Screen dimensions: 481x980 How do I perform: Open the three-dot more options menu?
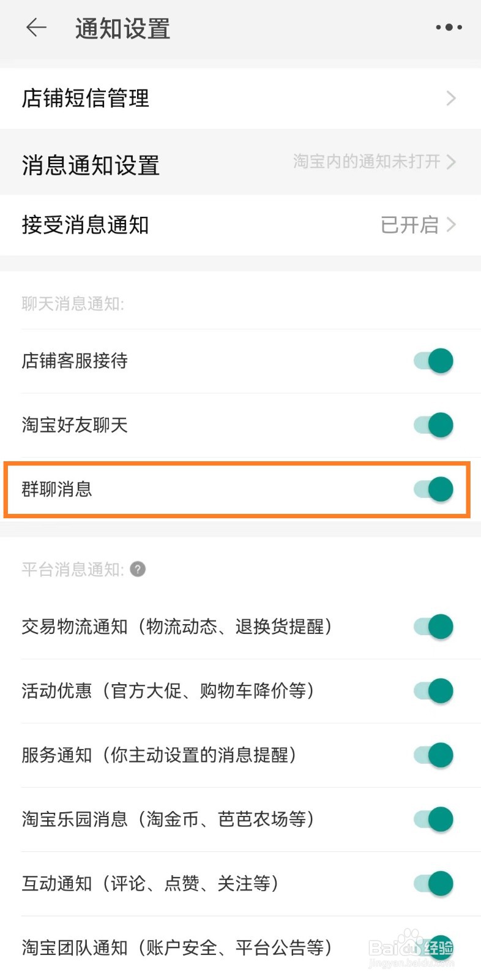point(449,28)
